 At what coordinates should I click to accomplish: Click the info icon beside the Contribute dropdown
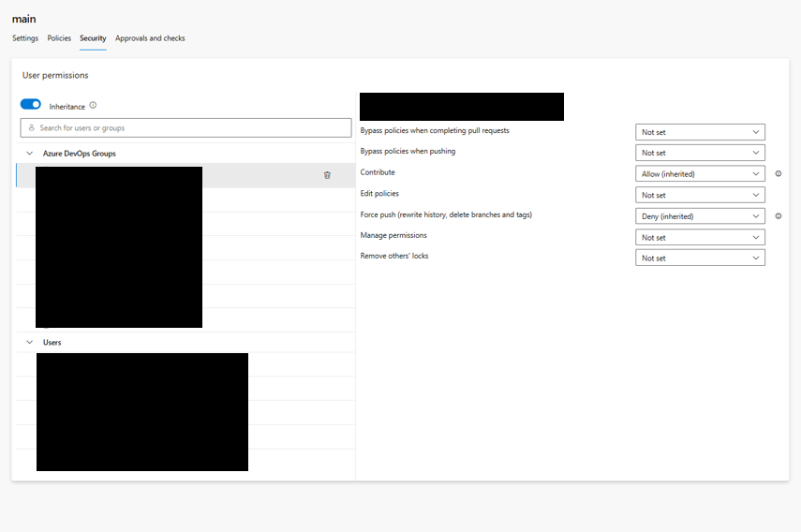pos(779,174)
